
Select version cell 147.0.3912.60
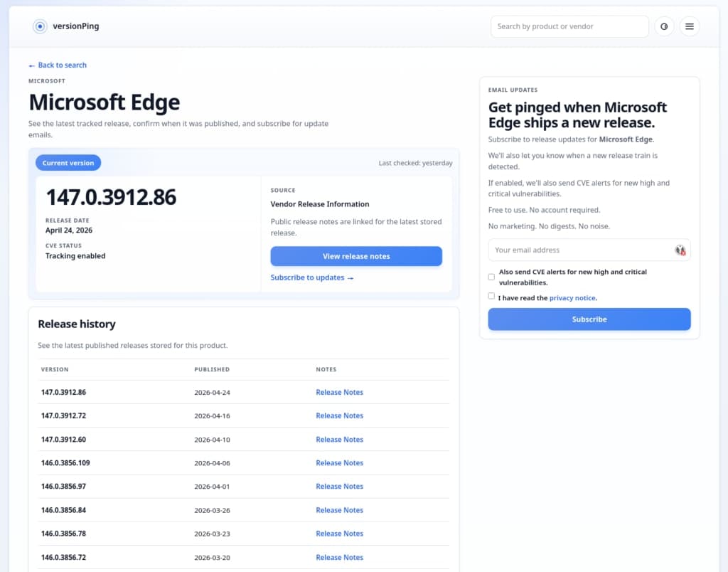pyautogui.click(x=63, y=439)
